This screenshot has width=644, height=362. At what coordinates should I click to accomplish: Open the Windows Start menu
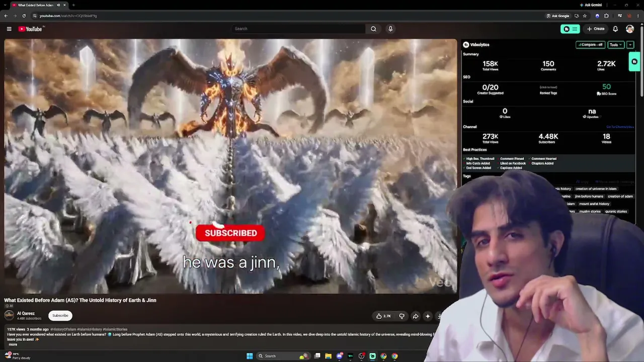250,356
